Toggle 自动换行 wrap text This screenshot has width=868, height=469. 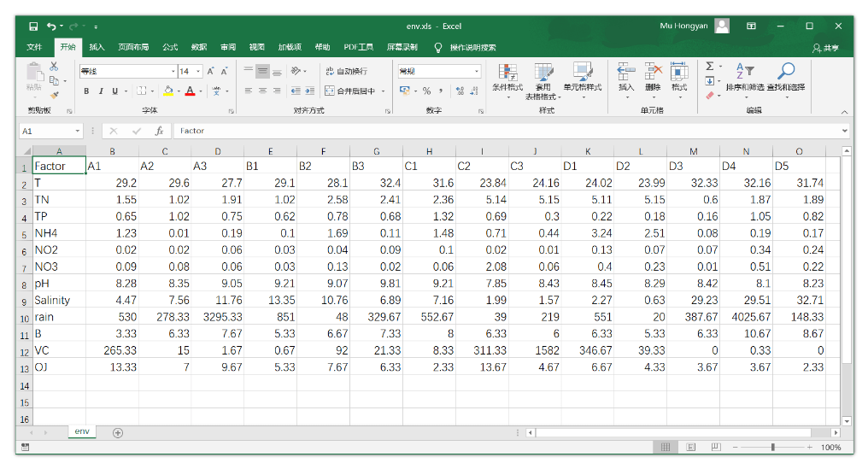point(346,71)
